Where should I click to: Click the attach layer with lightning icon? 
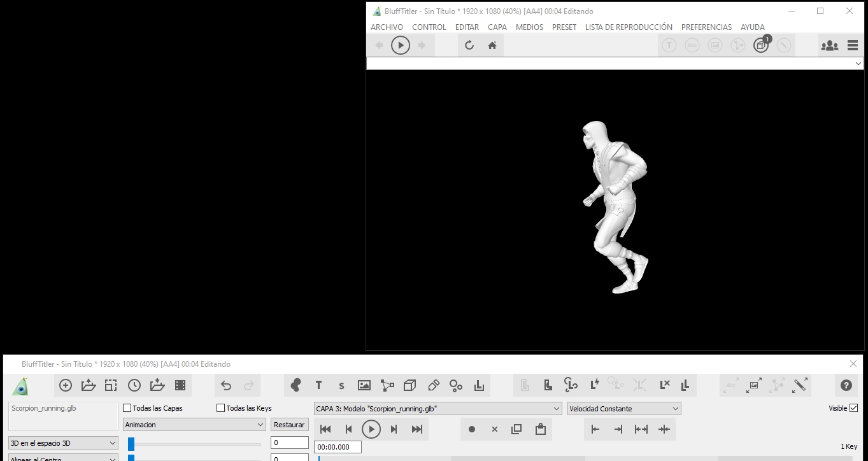[594, 385]
